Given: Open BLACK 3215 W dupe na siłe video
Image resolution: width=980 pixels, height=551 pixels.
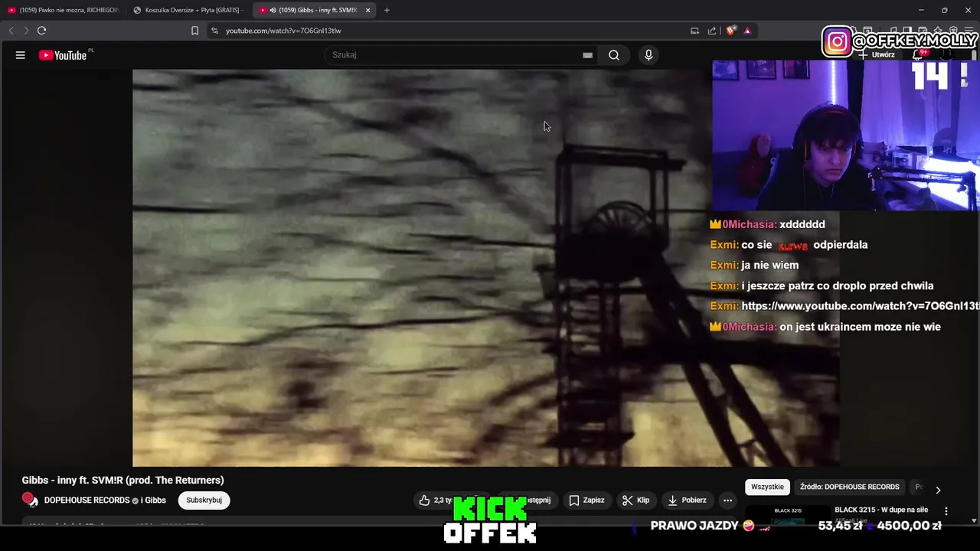Looking at the screenshot, I should (881, 510).
